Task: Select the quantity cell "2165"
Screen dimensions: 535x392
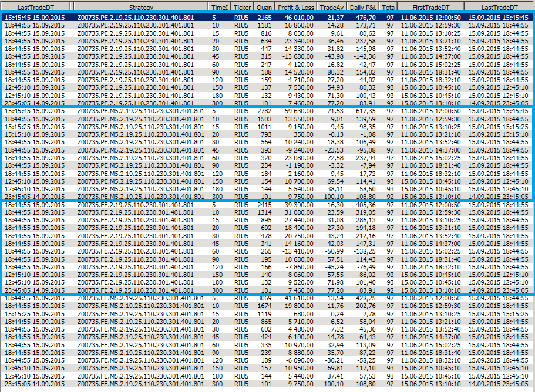Action: 264,18
